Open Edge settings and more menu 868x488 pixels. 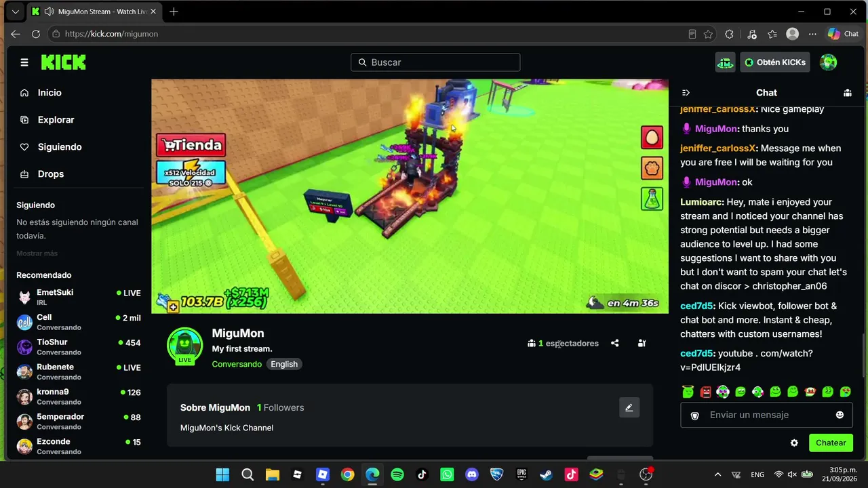click(x=813, y=34)
